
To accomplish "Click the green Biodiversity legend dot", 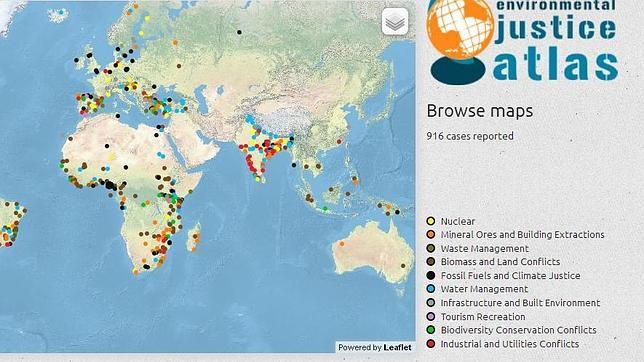I will coord(430,330).
